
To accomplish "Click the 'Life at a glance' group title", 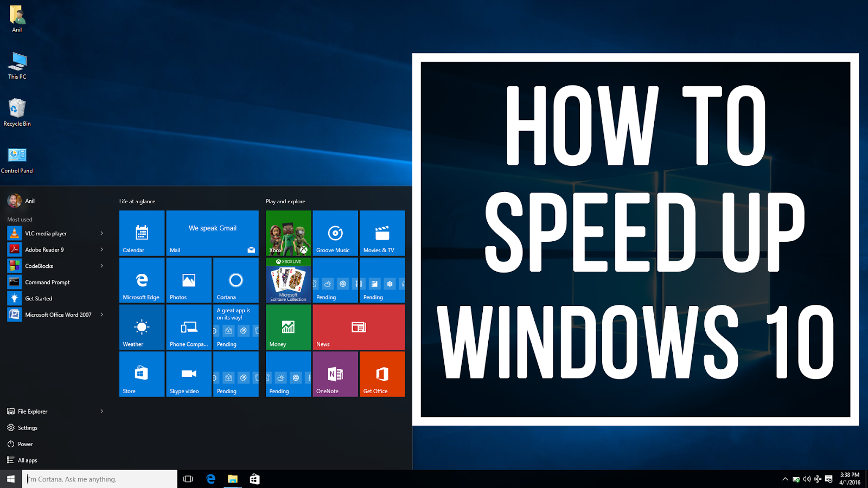I will [137, 201].
